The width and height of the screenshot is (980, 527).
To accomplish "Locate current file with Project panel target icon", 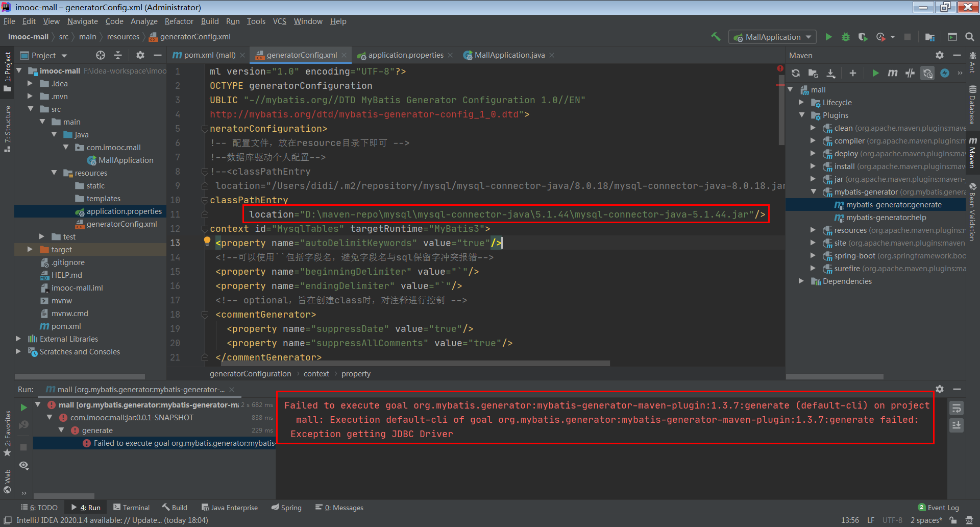I will tap(101, 55).
